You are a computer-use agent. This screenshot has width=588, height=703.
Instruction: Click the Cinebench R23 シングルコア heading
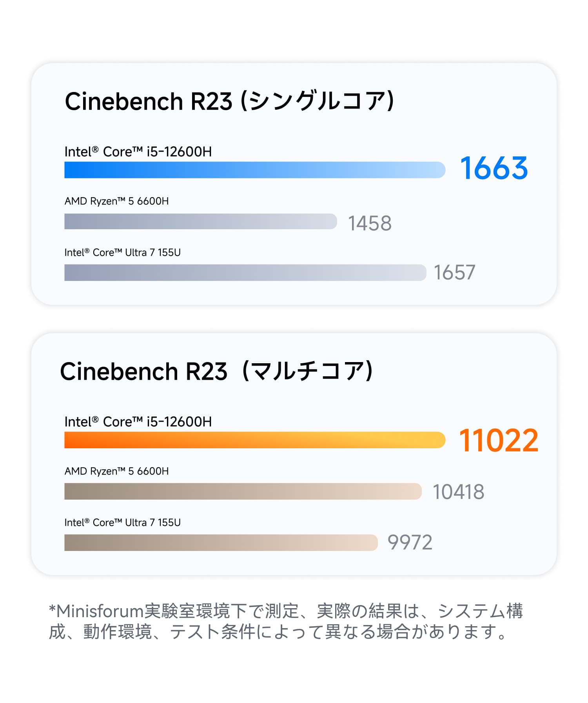point(229,101)
